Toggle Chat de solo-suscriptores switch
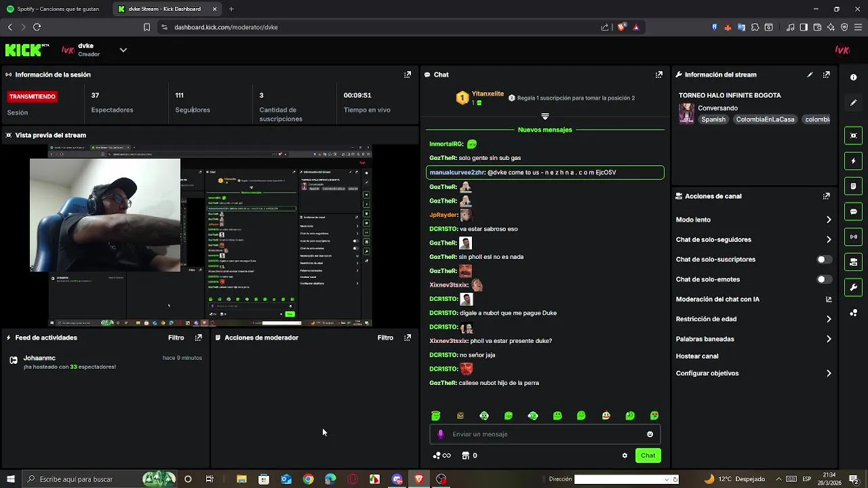 (824, 260)
